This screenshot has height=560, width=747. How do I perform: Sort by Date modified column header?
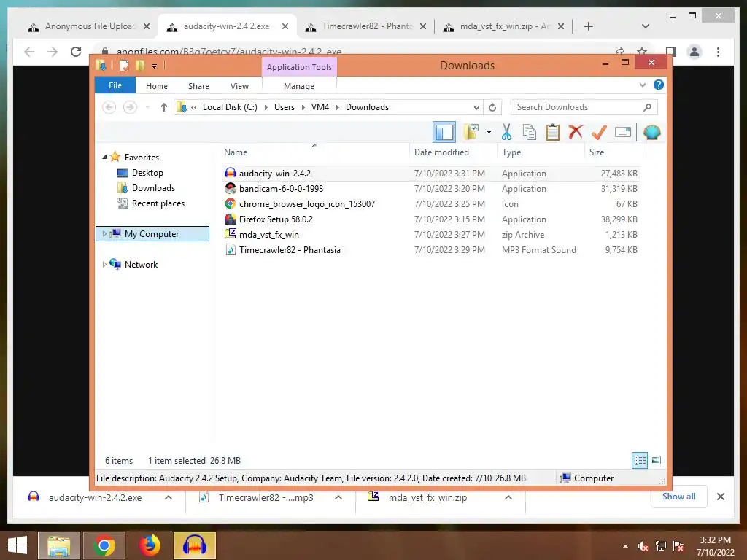(x=452, y=152)
